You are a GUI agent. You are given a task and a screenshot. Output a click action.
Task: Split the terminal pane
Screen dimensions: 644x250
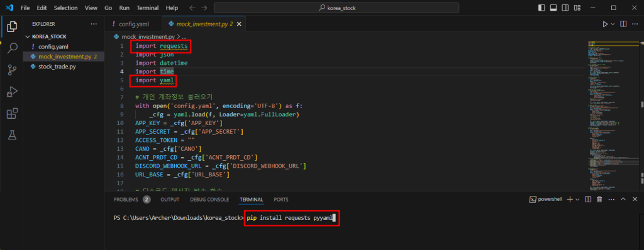point(588,200)
